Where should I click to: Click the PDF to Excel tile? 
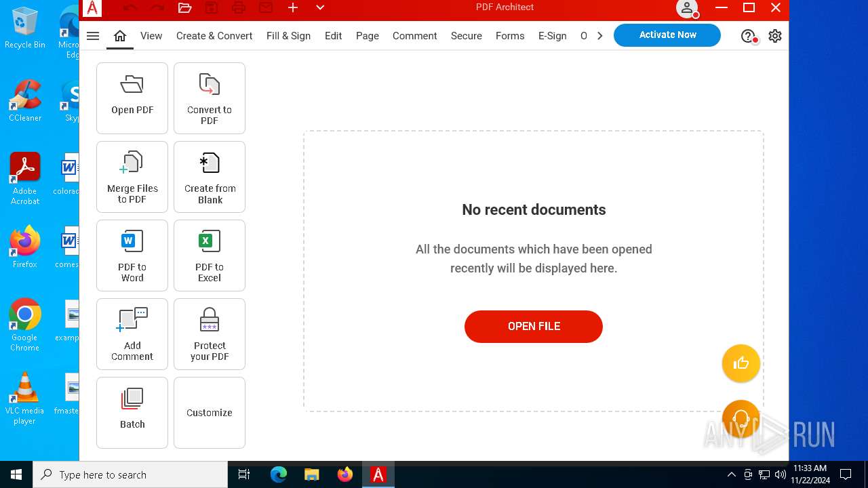coord(210,256)
